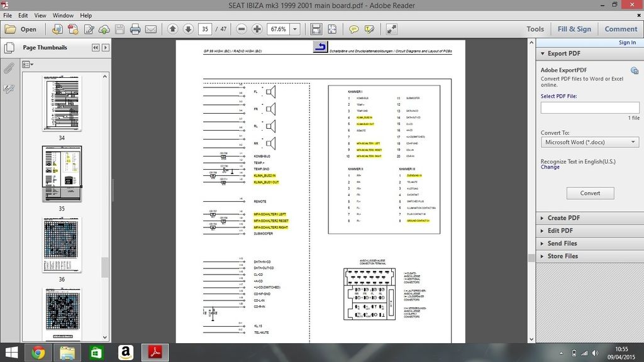Click the Print icon
Viewport: 644px width, 362px height.
tap(135, 29)
